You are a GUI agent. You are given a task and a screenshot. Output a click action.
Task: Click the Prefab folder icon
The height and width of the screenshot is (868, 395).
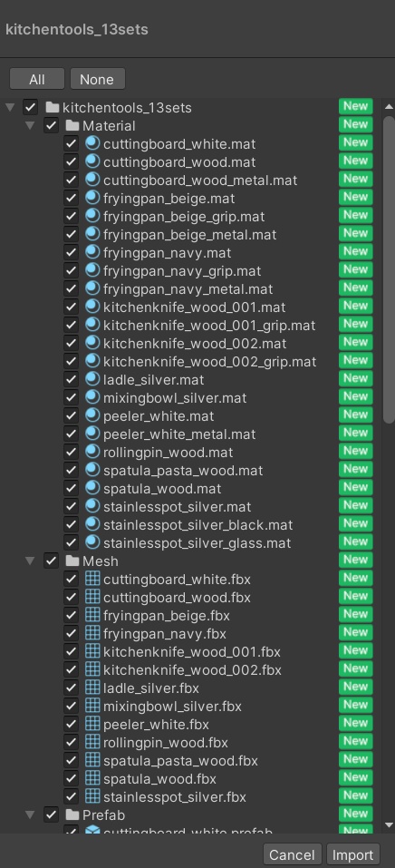pyautogui.click(x=72, y=814)
